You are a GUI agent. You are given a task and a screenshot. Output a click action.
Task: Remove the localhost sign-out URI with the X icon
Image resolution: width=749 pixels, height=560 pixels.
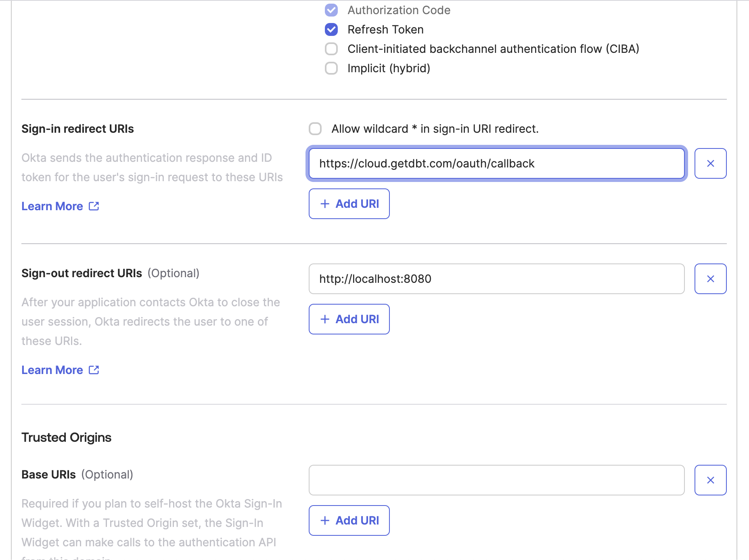pos(710,278)
